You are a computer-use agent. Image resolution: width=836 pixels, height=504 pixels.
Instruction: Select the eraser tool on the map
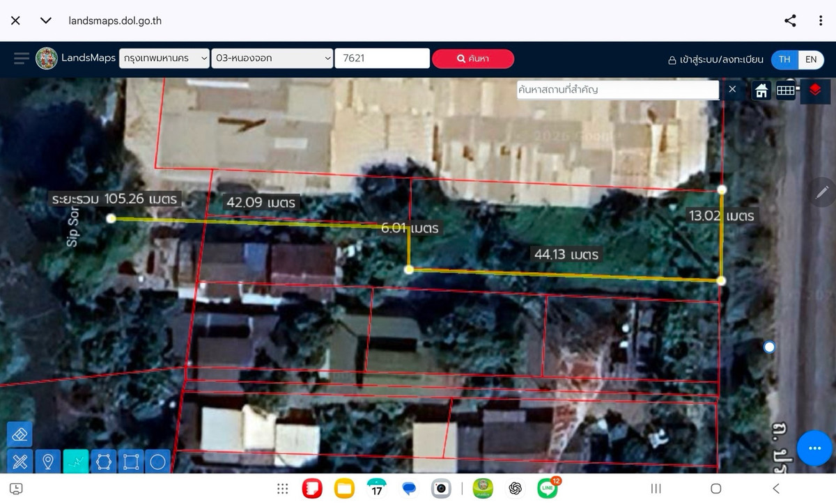[20, 434]
